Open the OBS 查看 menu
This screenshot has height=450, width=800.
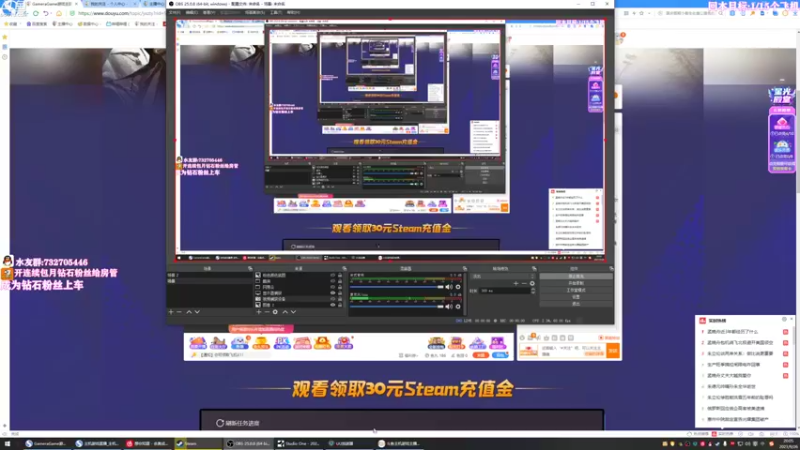point(209,12)
